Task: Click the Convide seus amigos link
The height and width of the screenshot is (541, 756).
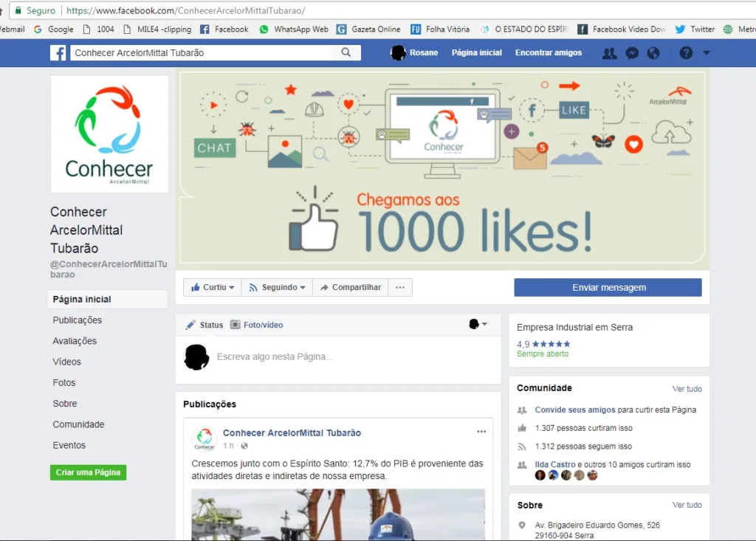Action: 574,410
